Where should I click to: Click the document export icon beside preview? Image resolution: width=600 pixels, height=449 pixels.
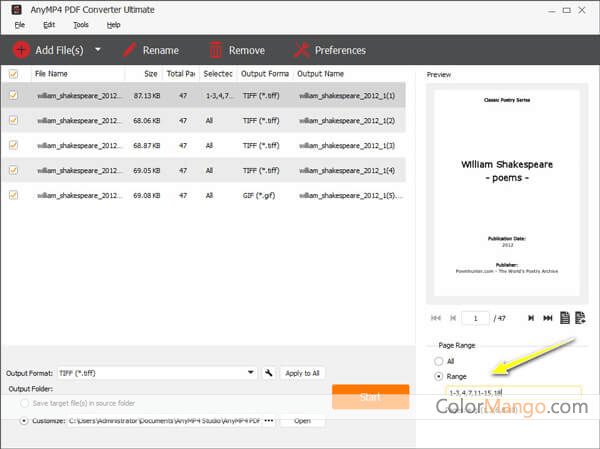point(580,318)
